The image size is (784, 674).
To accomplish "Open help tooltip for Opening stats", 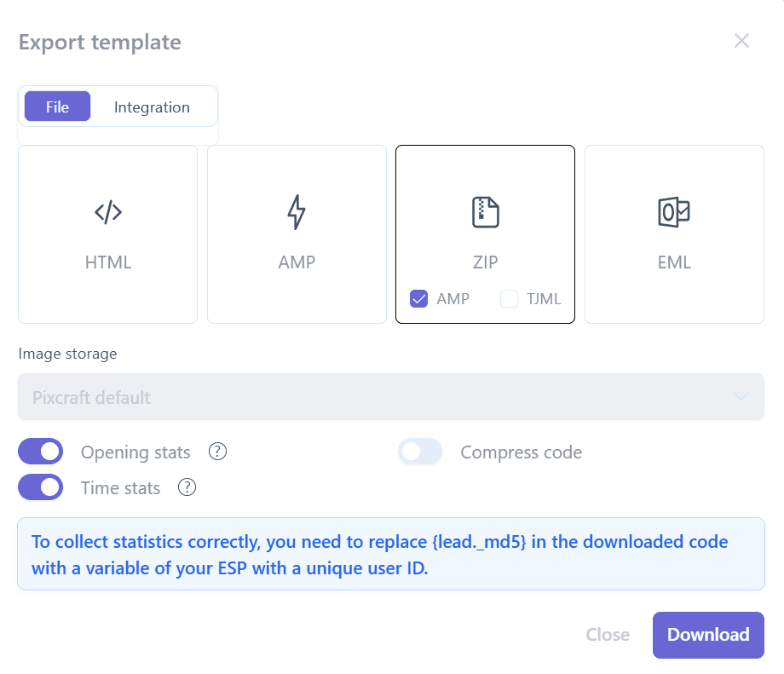I will 217,452.
